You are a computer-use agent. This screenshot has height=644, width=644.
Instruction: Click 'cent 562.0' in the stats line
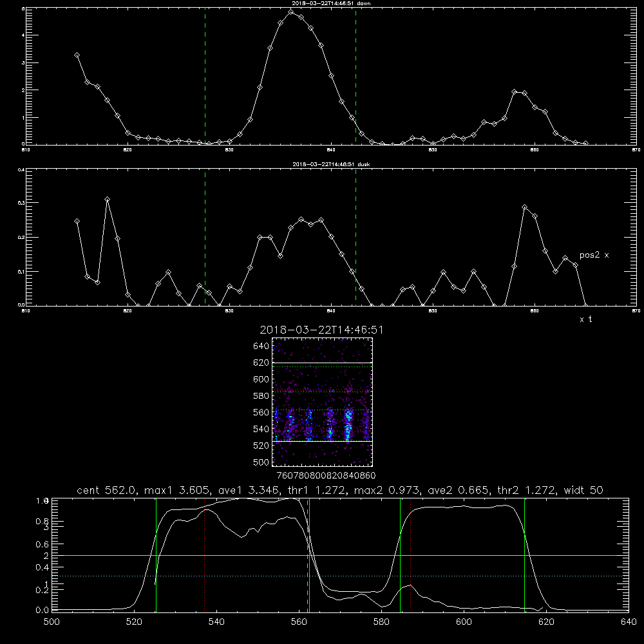[x=107, y=490]
